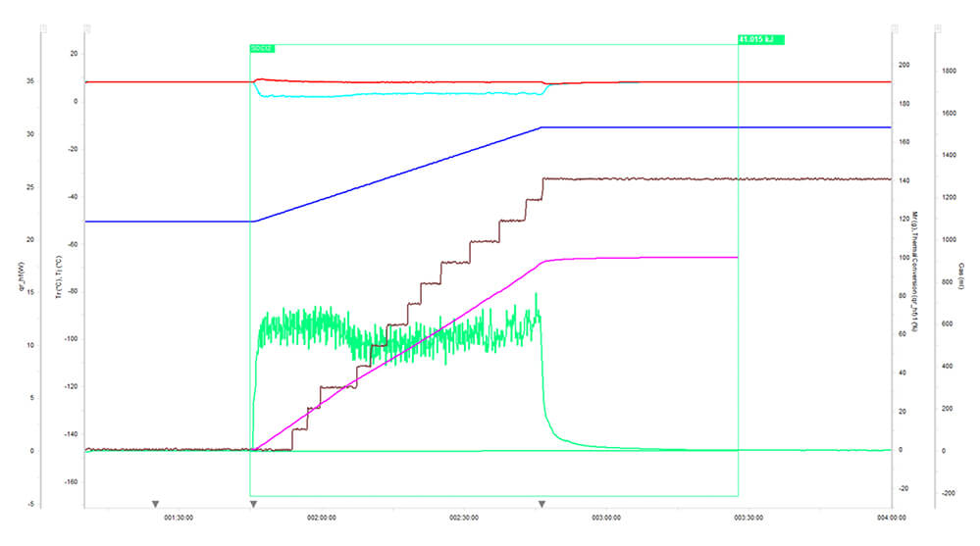Click the 002:00:00 time axis tick label
This screenshot has height=546, width=980.
click(x=322, y=518)
